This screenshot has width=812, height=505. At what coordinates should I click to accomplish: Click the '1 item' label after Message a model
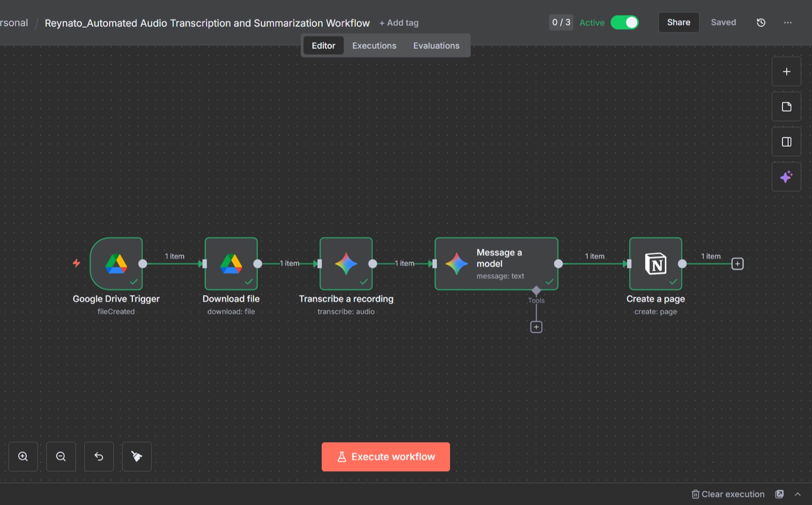(x=595, y=256)
